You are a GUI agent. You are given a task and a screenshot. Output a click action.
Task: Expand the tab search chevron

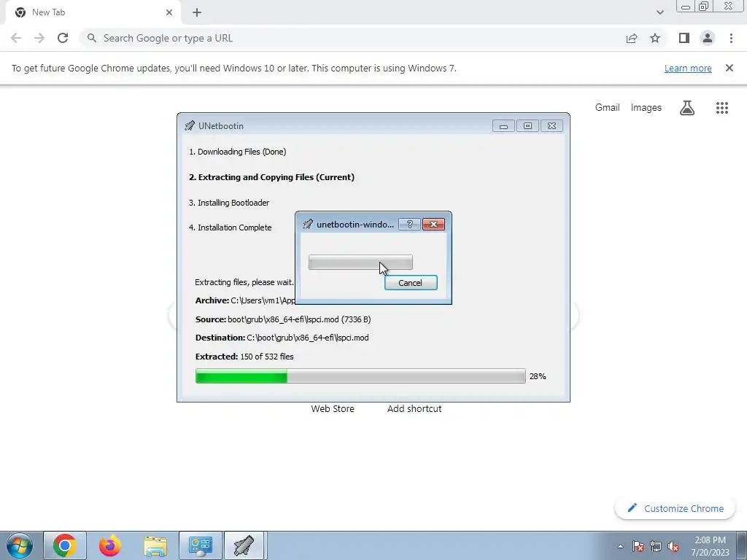point(659,12)
